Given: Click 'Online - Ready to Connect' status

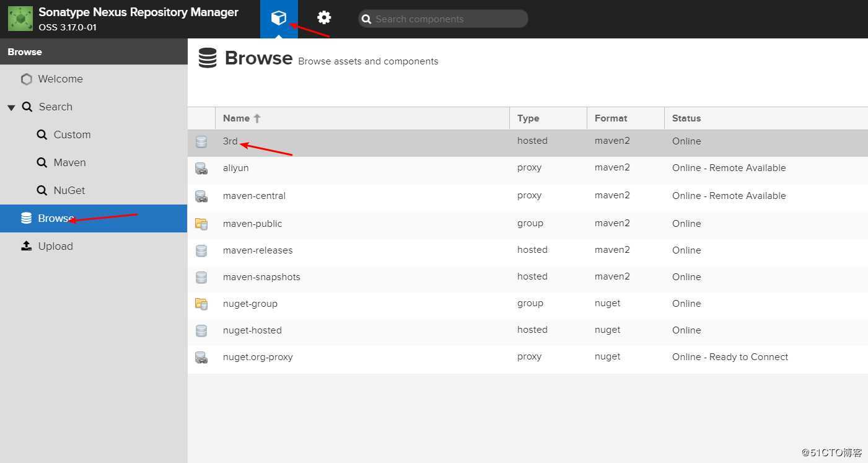Looking at the screenshot, I should [x=730, y=357].
